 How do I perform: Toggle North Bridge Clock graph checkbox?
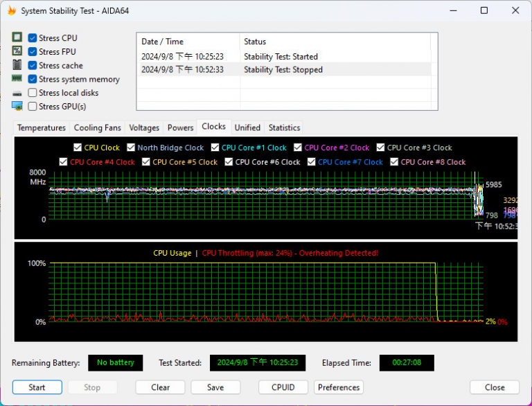click(x=131, y=148)
